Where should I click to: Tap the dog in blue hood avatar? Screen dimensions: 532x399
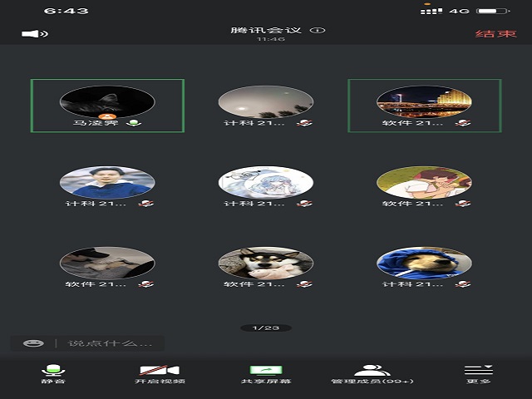pyautogui.click(x=424, y=262)
